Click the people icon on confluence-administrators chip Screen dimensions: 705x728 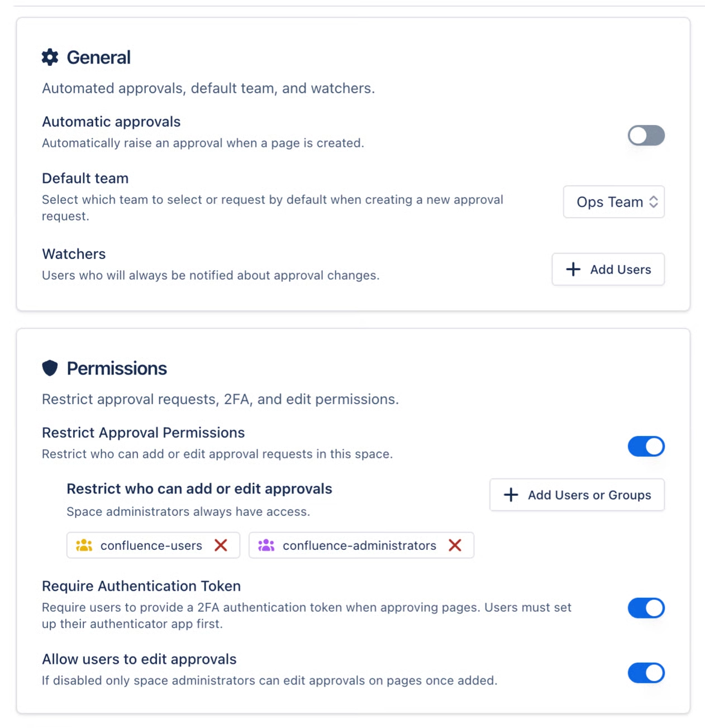pos(266,545)
